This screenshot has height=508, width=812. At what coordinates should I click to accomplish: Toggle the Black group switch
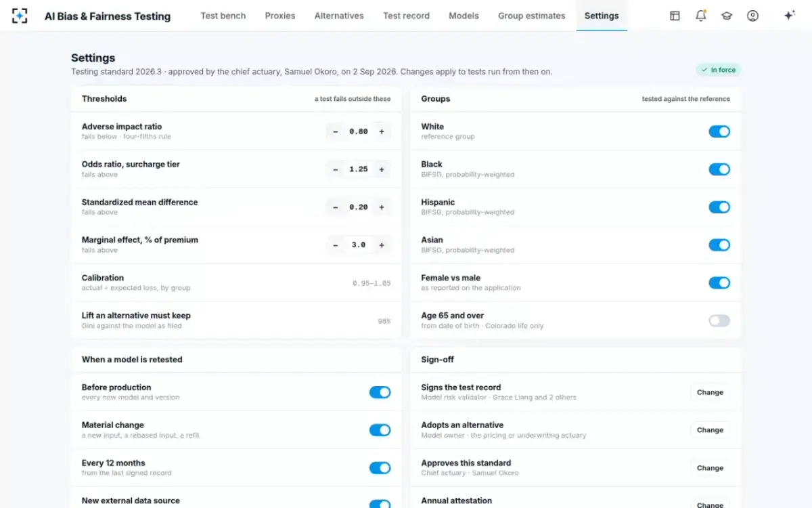[x=719, y=169]
